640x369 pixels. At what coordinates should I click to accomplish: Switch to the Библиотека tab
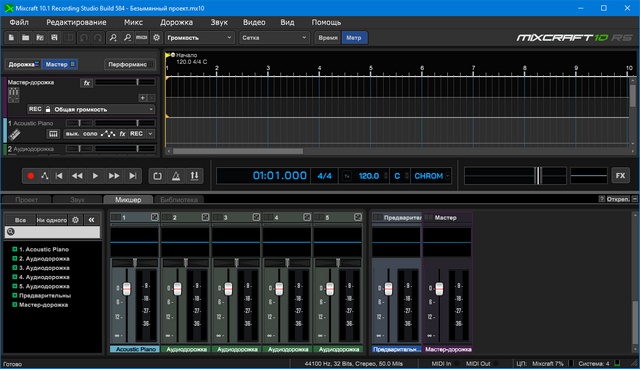click(x=179, y=200)
